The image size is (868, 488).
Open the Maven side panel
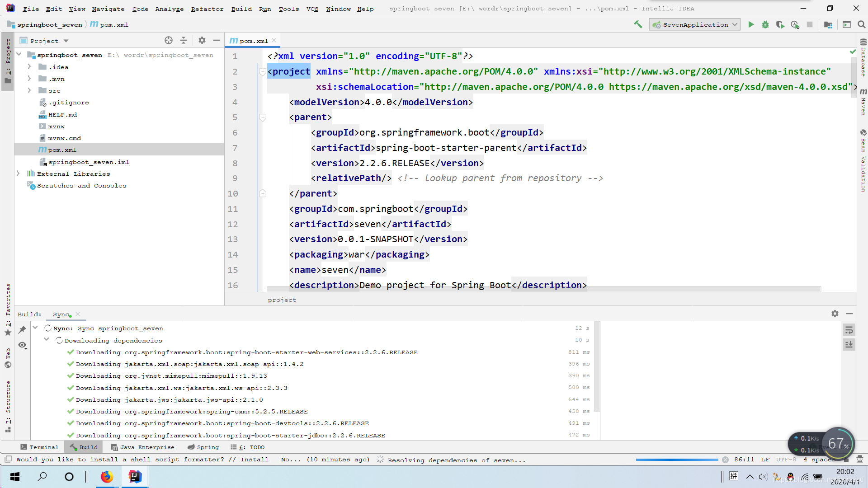point(863,102)
